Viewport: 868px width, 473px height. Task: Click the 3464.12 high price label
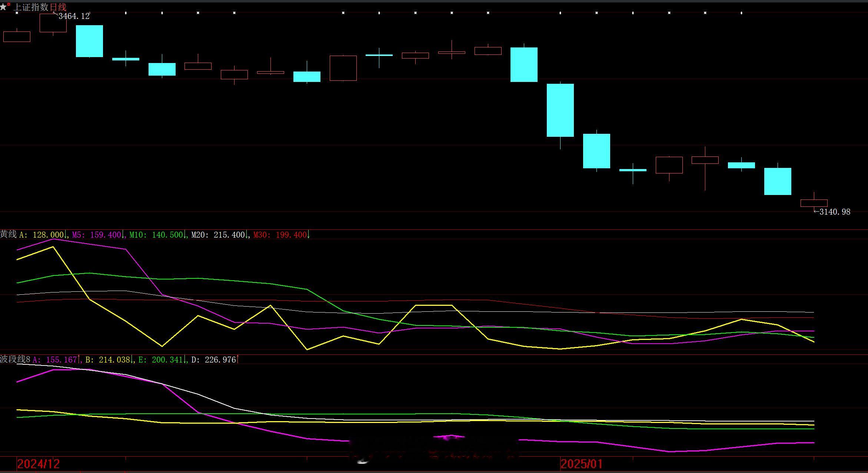pyautogui.click(x=74, y=16)
